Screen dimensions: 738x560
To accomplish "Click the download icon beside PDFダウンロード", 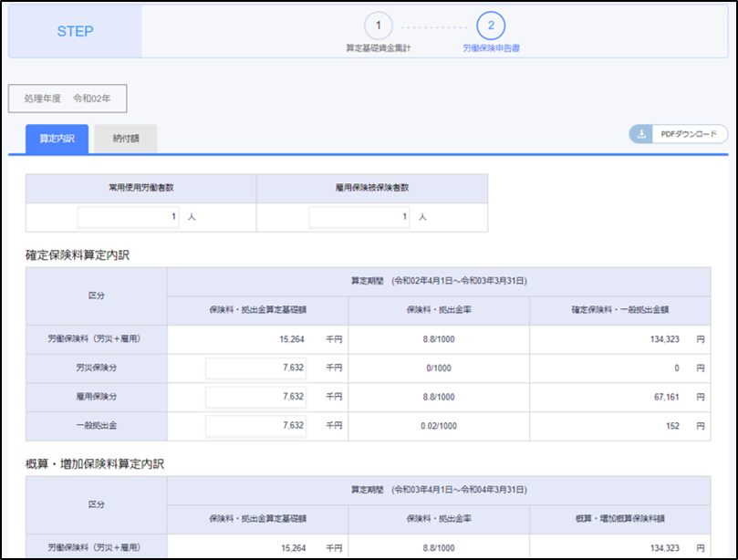I will click(x=642, y=134).
